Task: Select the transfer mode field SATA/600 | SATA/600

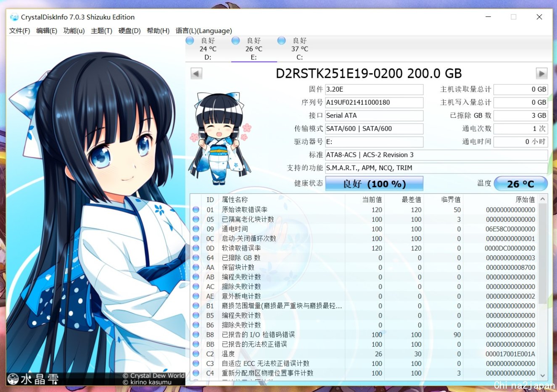Action: (x=374, y=129)
